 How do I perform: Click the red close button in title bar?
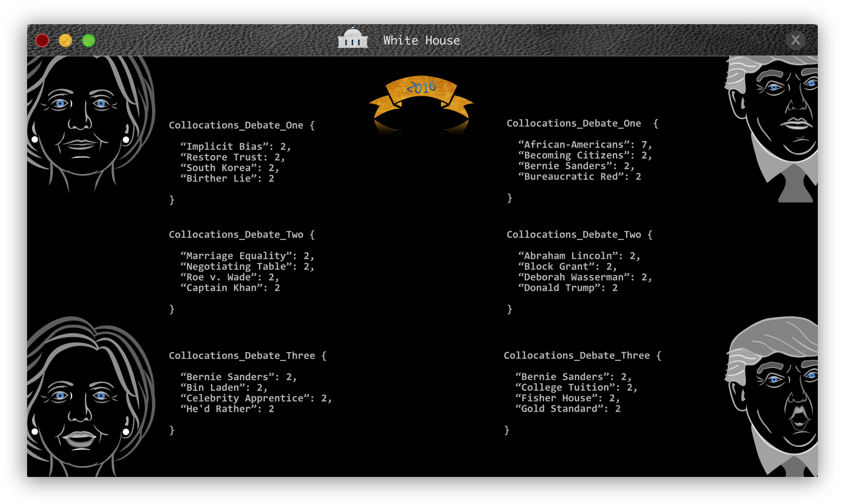tap(43, 41)
